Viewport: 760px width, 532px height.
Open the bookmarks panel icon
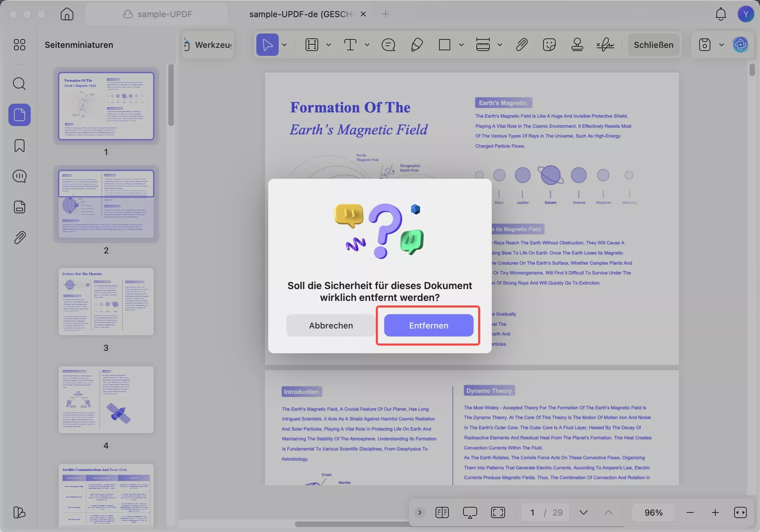(x=19, y=146)
